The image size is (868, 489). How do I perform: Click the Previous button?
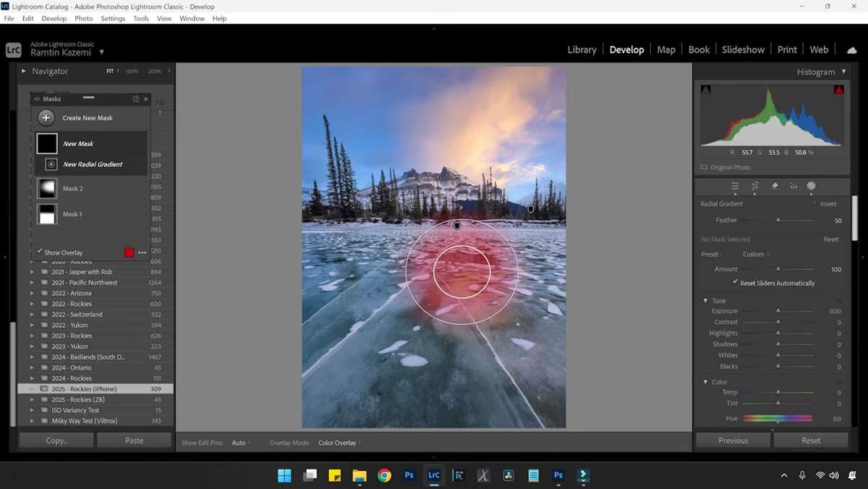coord(733,440)
